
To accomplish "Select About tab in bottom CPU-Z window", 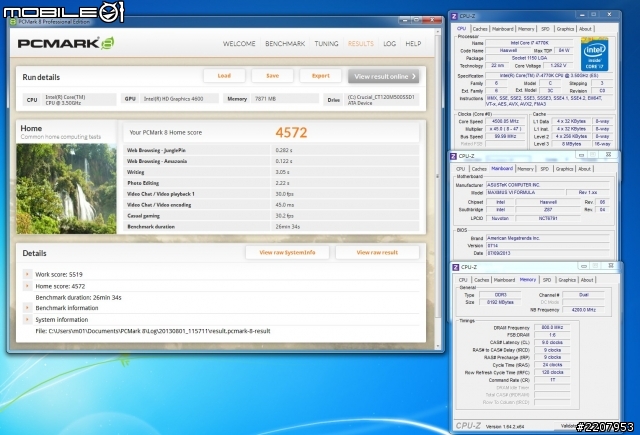I will point(587,280).
